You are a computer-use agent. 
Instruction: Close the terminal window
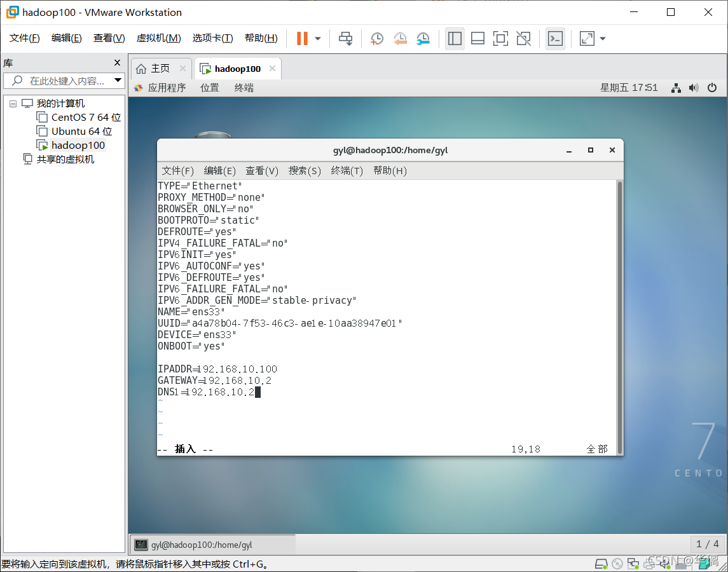[612, 150]
